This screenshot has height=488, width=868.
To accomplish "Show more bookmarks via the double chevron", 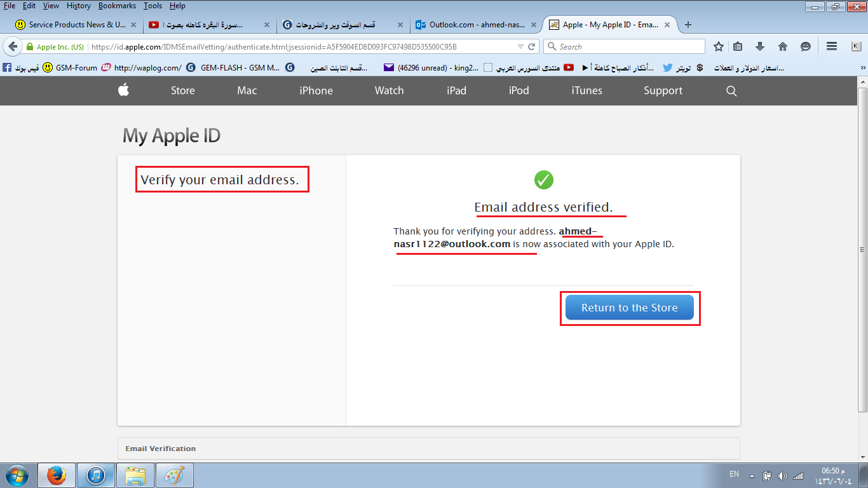I will point(863,67).
